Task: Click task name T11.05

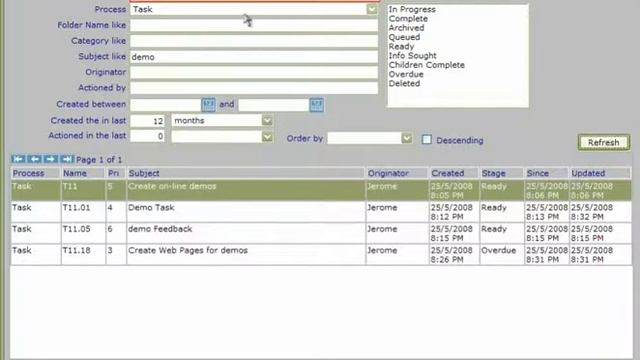Action: tap(76, 229)
